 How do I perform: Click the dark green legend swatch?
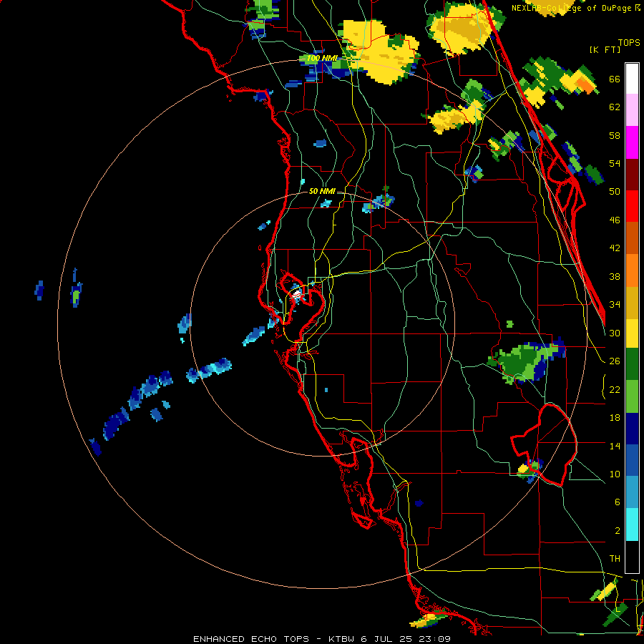[x=632, y=364]
